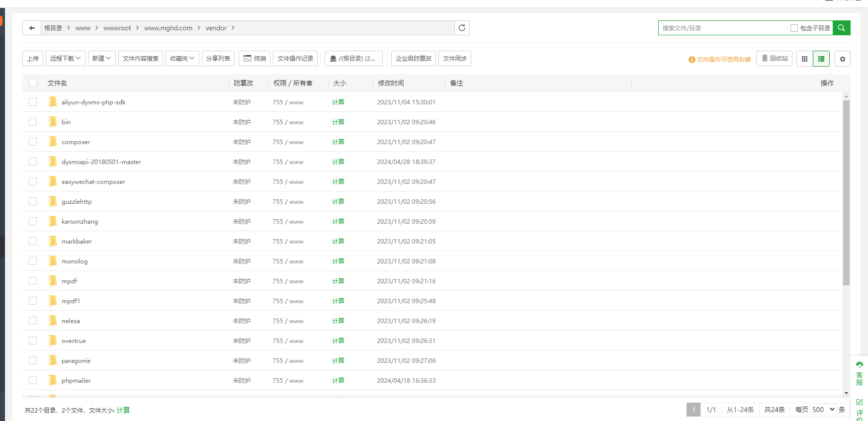Navigate to www.mghd.com in the breadcrumb

click(x=169, y=28)
